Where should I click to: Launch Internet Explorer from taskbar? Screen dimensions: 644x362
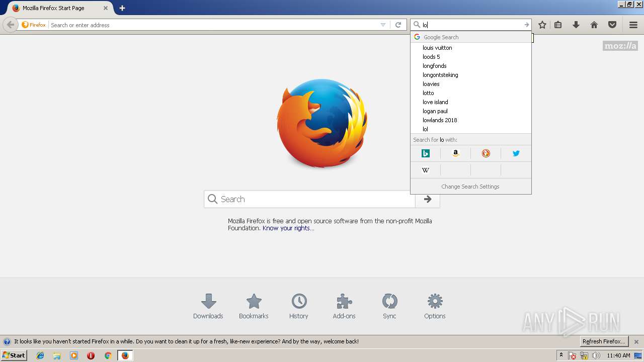point(40,355)
